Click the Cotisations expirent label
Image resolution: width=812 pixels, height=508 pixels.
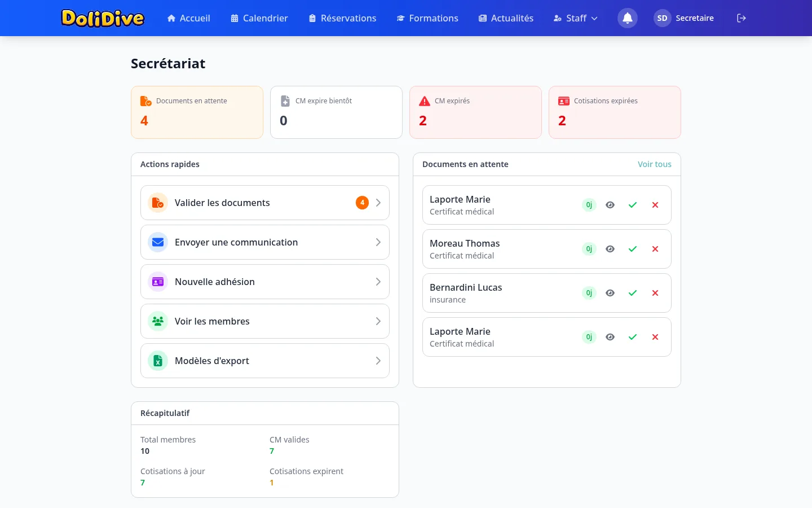306,471
